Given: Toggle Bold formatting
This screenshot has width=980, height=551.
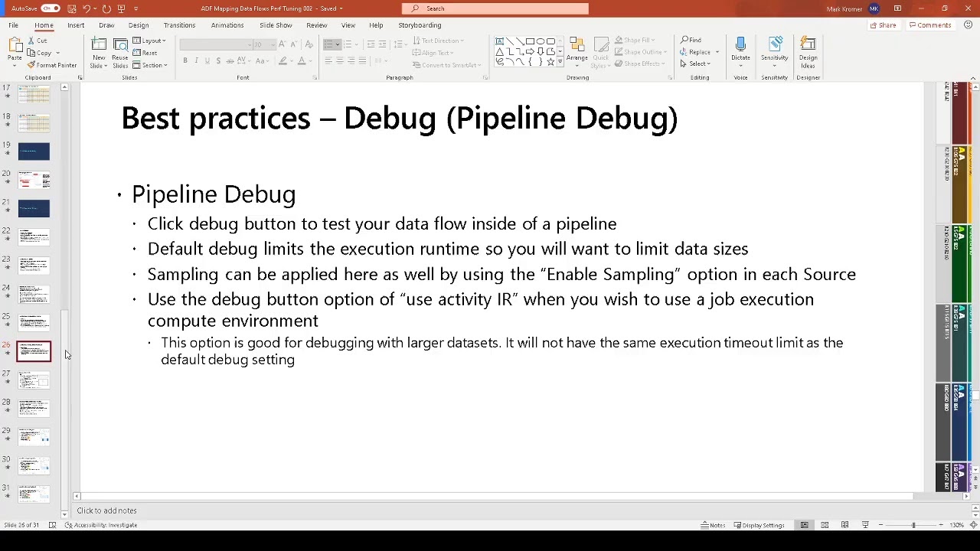Looking at the screenshot, I should [185, 60].
